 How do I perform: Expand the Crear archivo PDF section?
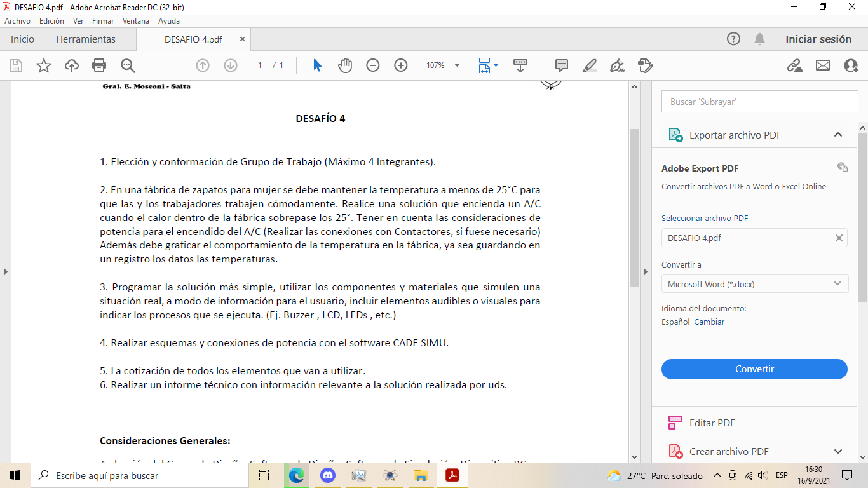(837, 451)
